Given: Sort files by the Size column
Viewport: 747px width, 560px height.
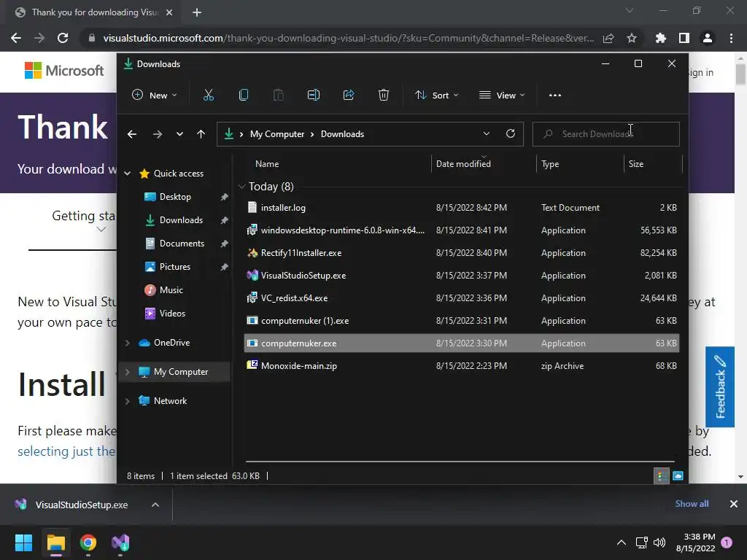Looking at the screenshot, I should coord(635,164).
